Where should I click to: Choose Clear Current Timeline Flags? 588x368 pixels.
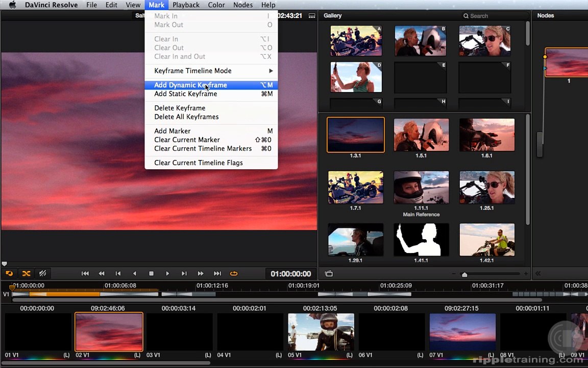click(x=211, y=163)
